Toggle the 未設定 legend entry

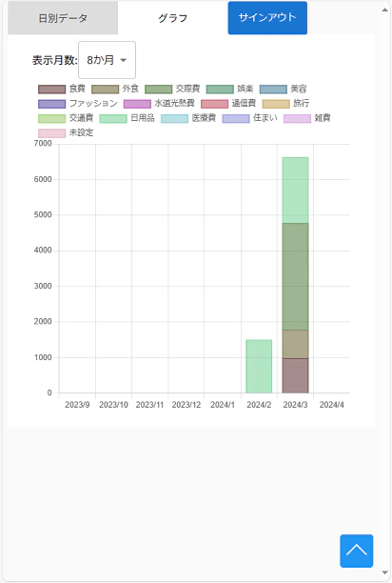(x=66, y=132)
